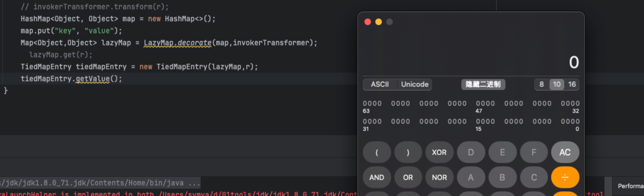Toggle the binary bits group labeled 63
The height and width of the screenshot is (196, 644).
pyautogui.click(x=372, y=103)
